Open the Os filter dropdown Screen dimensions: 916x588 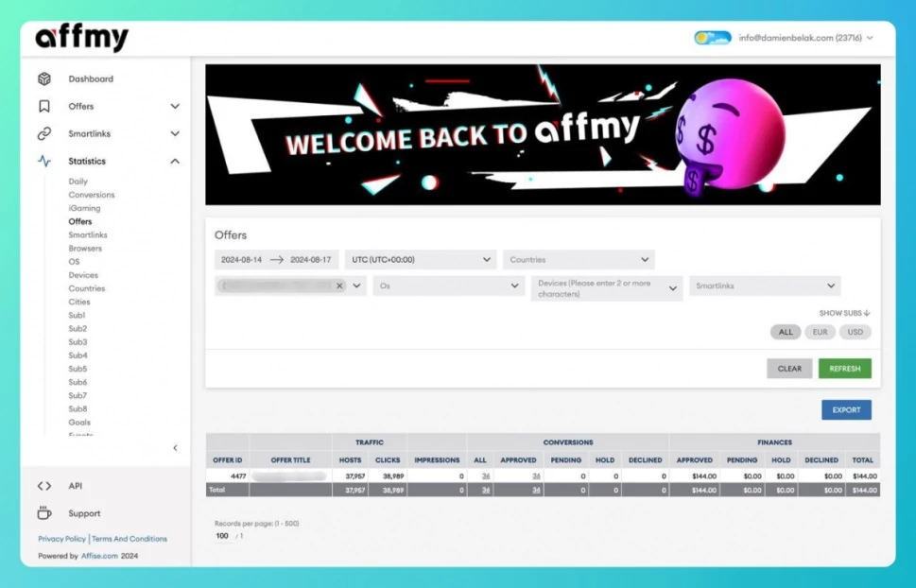449,285
